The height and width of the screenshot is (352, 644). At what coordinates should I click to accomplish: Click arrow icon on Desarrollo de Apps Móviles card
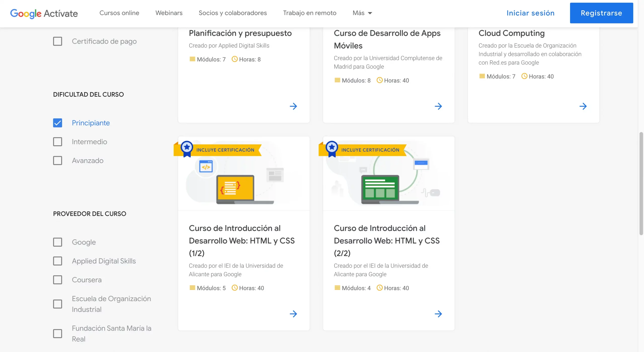438,106
